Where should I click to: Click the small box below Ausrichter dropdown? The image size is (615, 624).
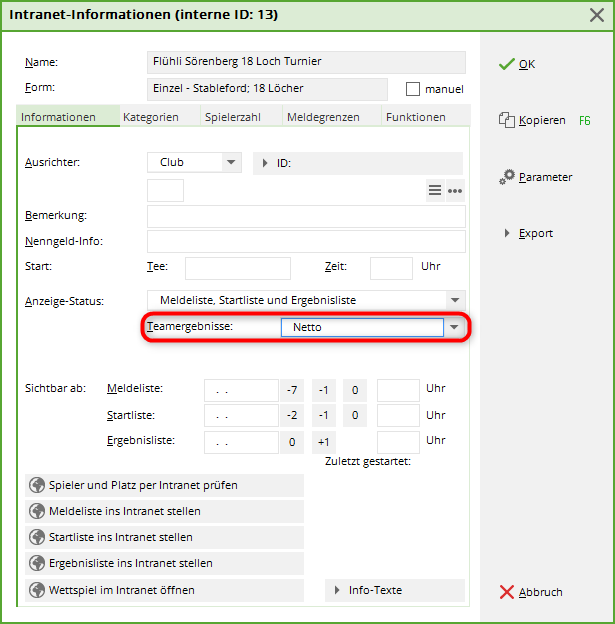coord(165,190)
